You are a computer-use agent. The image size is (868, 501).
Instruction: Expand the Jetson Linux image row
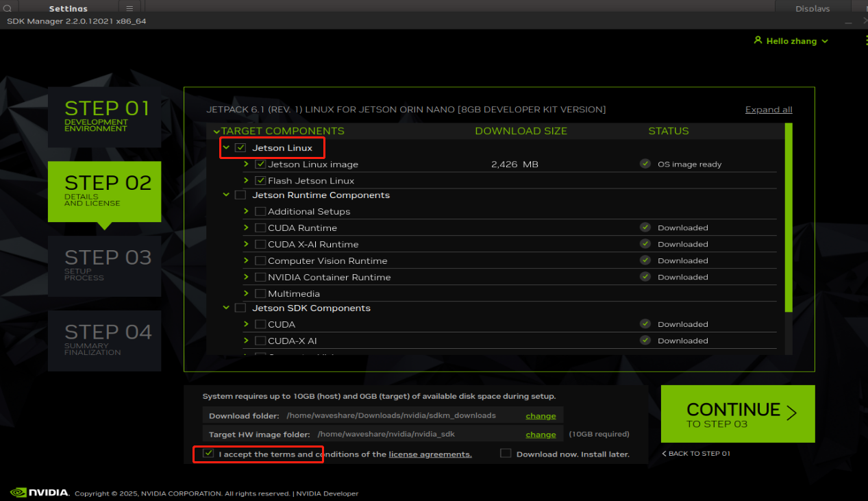coord(246,164)
